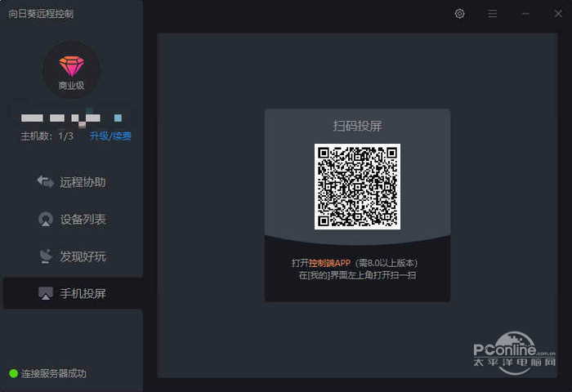Click the 向日葵远程控制 window title

click(x=41, y=14)
